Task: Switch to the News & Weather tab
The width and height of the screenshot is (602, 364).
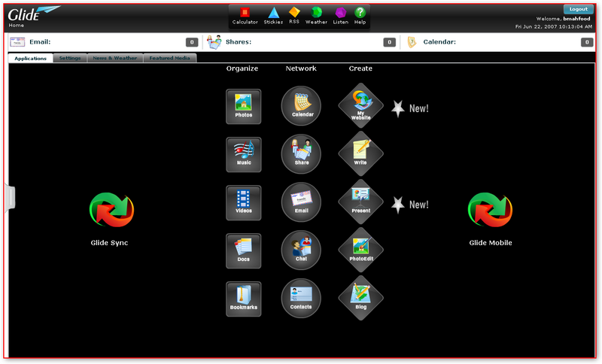Action: [x=115, y=58]
